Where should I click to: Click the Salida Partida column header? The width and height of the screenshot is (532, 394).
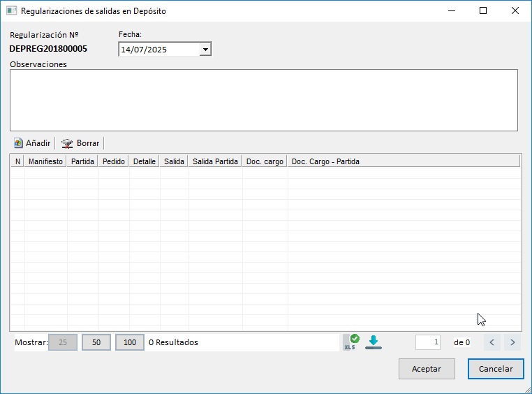tap(215, 161)
